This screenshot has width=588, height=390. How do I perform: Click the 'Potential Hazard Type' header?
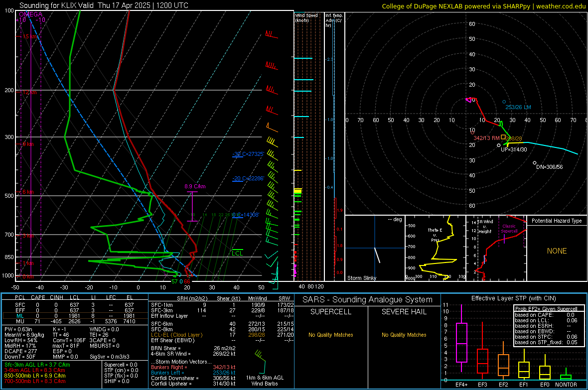click(557, 221)
